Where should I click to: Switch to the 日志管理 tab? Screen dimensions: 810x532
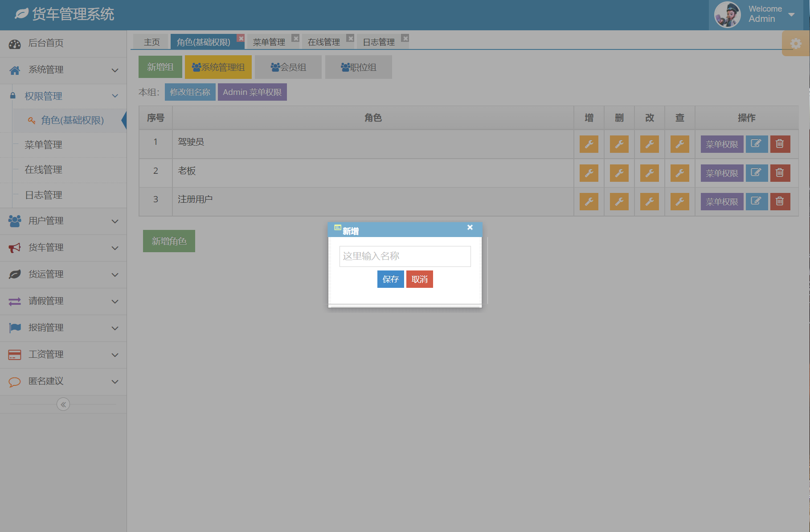(x=379, y=42)
